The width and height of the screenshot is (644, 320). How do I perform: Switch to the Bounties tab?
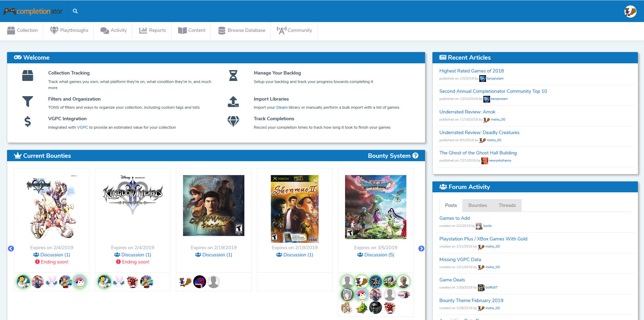coord(478,206)
